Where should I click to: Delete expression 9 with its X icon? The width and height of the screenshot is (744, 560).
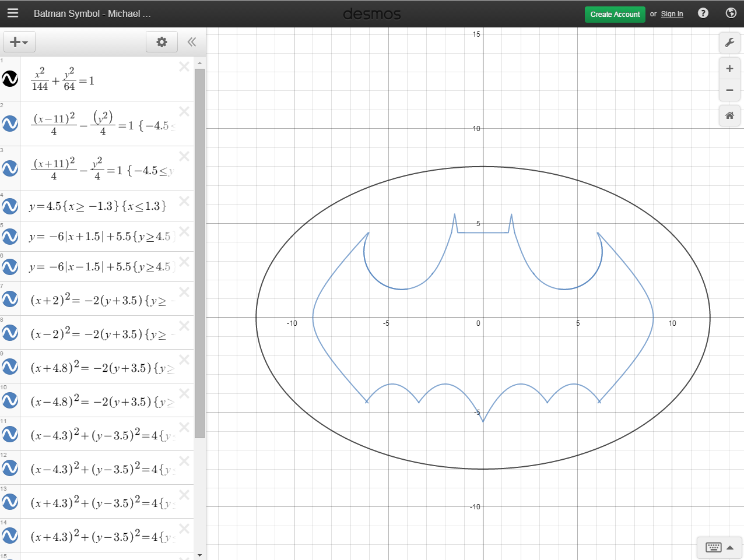(x=184, y=360)
